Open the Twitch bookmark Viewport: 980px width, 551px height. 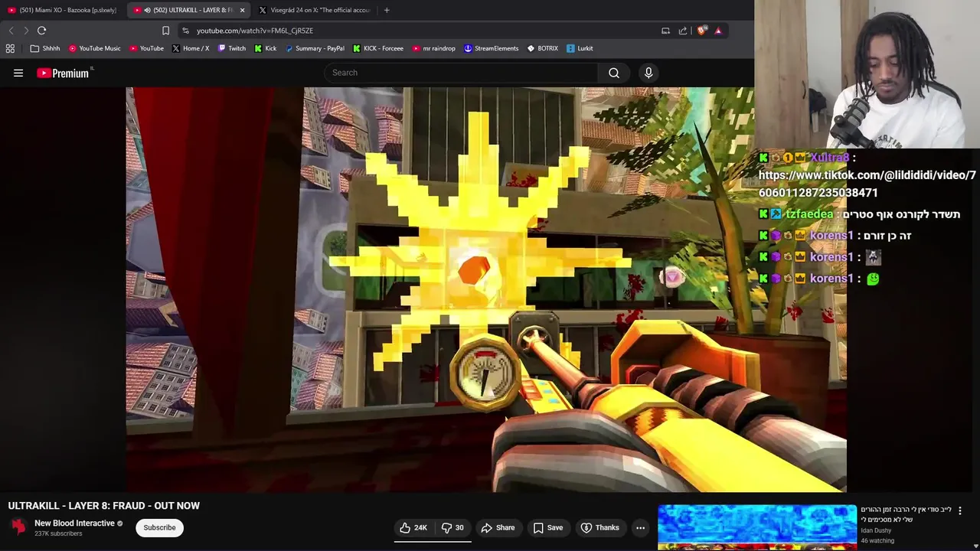(231, 48)
